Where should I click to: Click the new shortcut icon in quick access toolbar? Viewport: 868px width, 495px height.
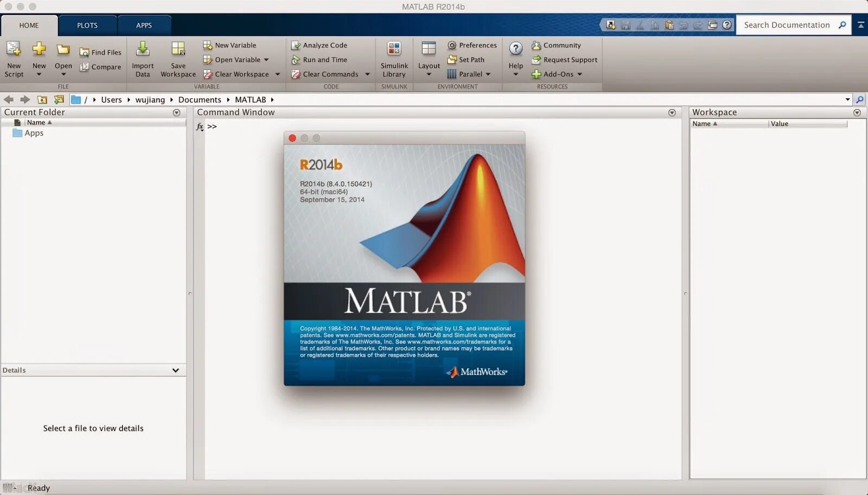[611, 25]
